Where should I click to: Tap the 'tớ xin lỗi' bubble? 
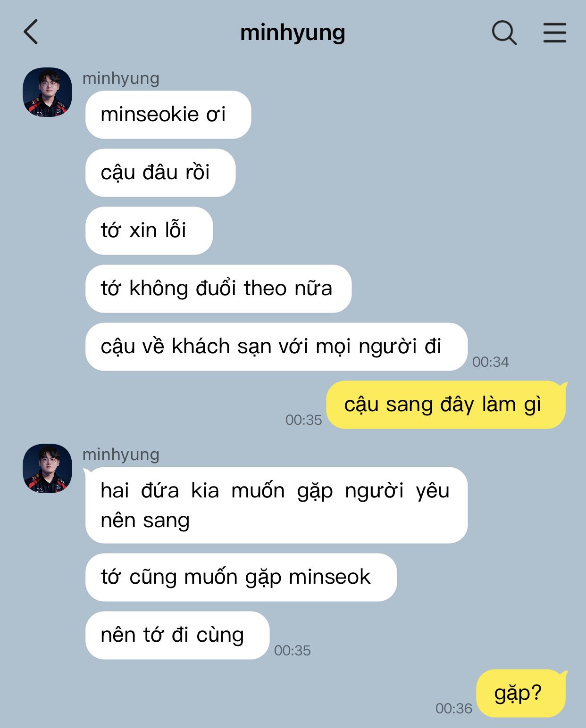(x=149, y=231)
